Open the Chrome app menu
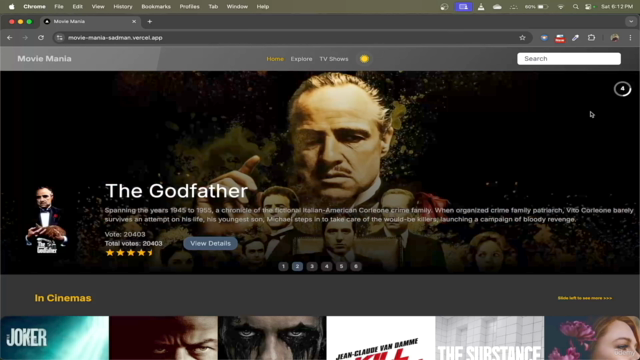This screenshot has width=640, height=360. tap(34, 7)
